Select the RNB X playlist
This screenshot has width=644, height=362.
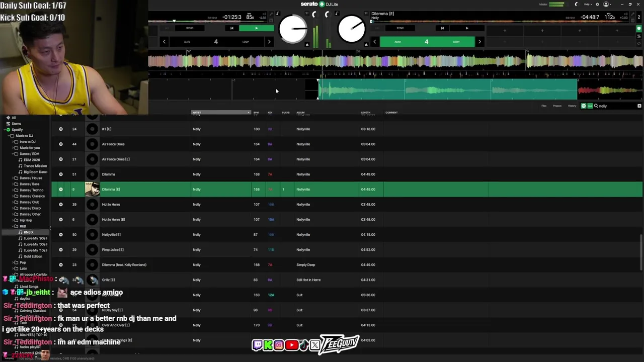(29, 232)
